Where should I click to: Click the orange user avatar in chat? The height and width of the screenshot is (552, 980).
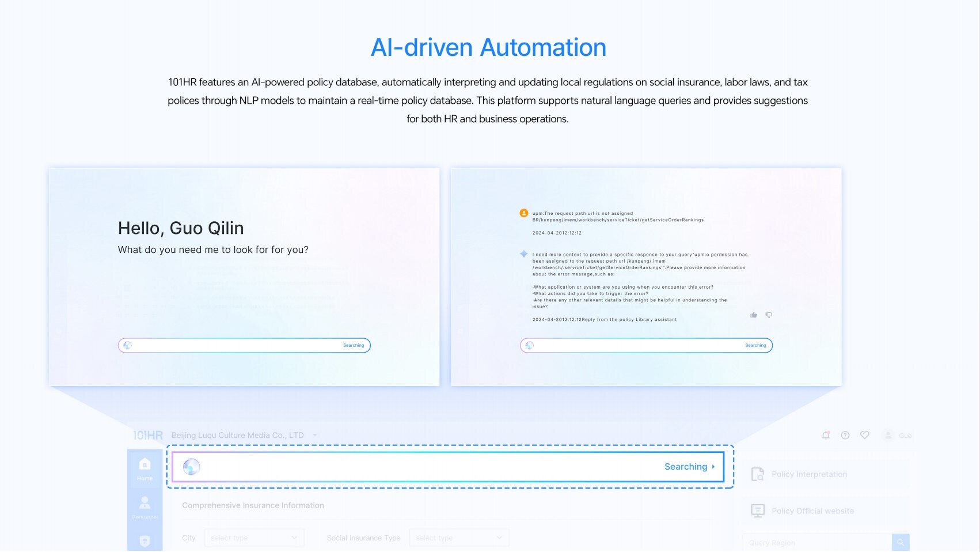point(523,213)
